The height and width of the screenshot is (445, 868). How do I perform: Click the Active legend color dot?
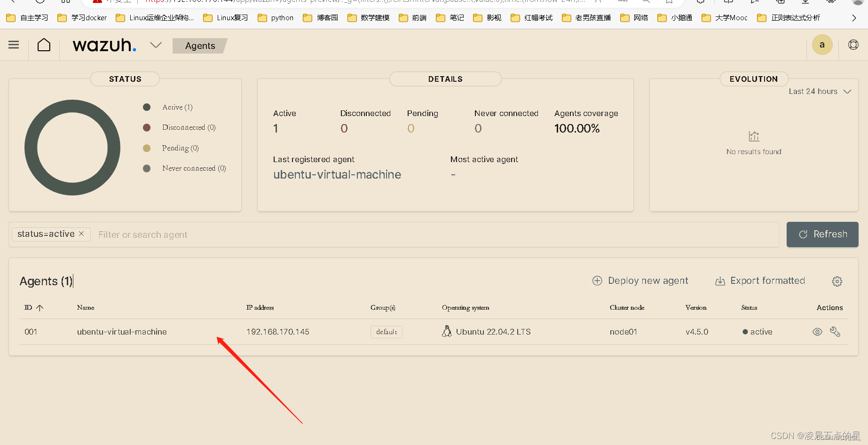147,107
